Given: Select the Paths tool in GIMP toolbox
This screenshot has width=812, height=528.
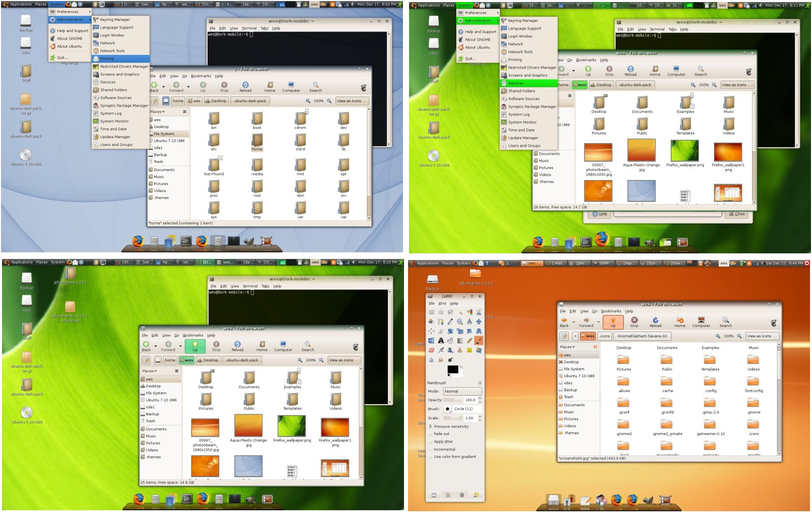Looking at the screenshot, I should (441, 321).
